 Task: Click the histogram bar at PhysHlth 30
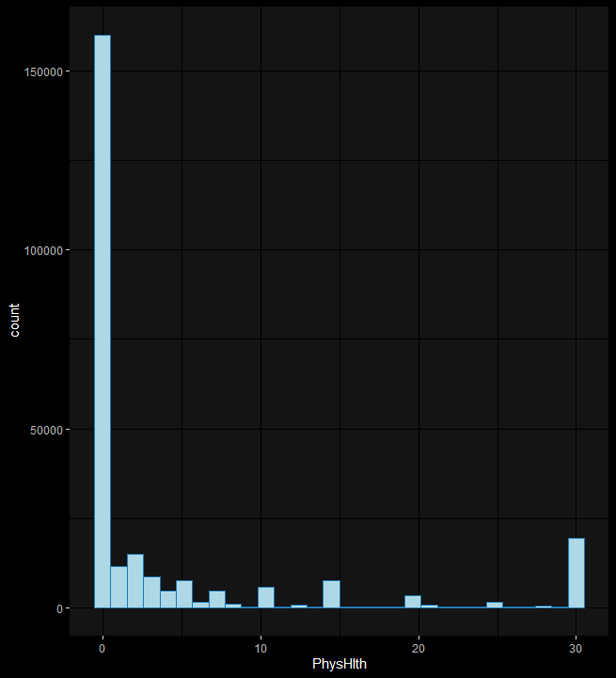[577, 573]
